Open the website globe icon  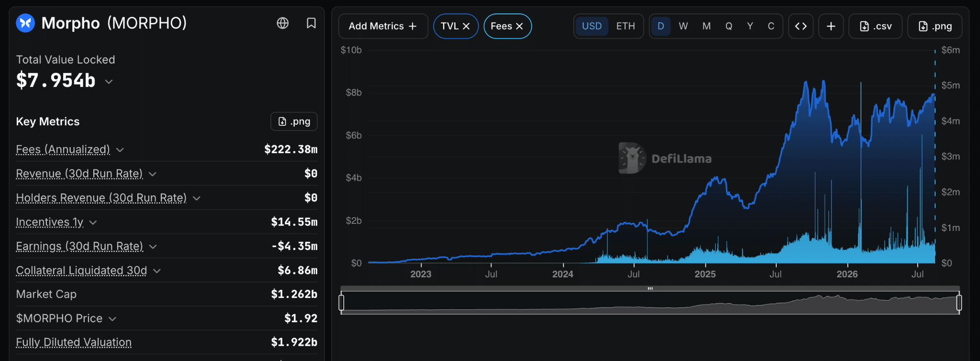[283, 23]
